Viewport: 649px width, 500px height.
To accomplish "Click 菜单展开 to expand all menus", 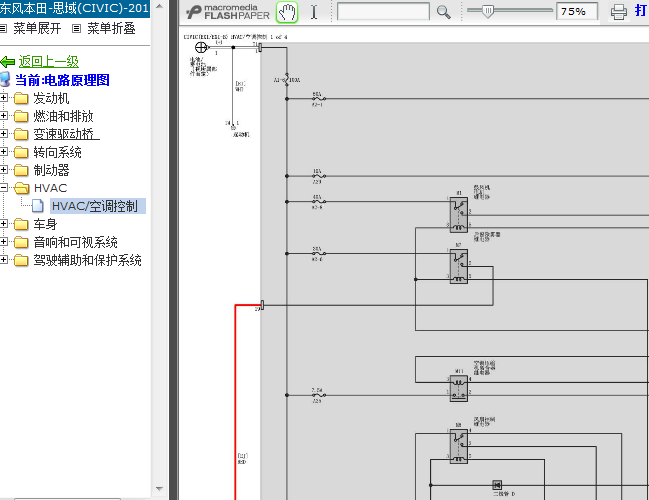I will pyautogui.click(x=37, y=28).
